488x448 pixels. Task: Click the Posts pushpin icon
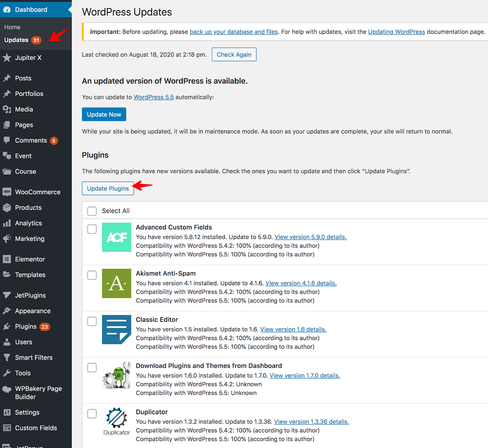[7, 78]
